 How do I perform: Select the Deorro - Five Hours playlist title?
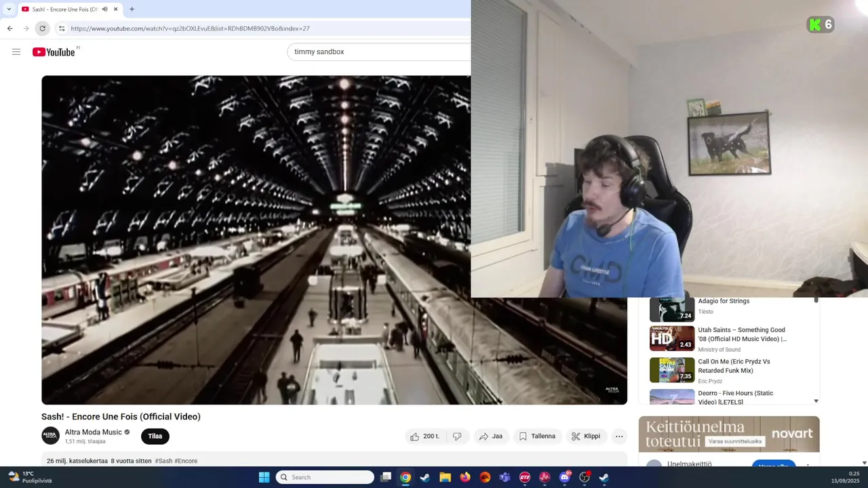[736, 397]
